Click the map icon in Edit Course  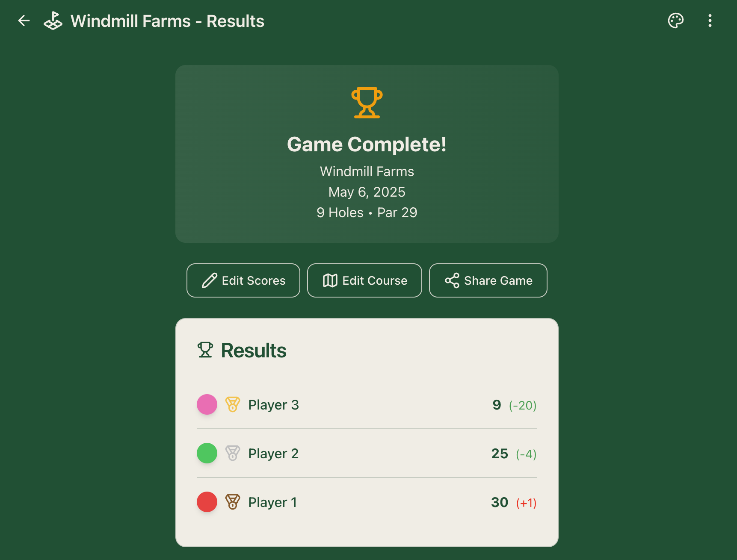330,280
